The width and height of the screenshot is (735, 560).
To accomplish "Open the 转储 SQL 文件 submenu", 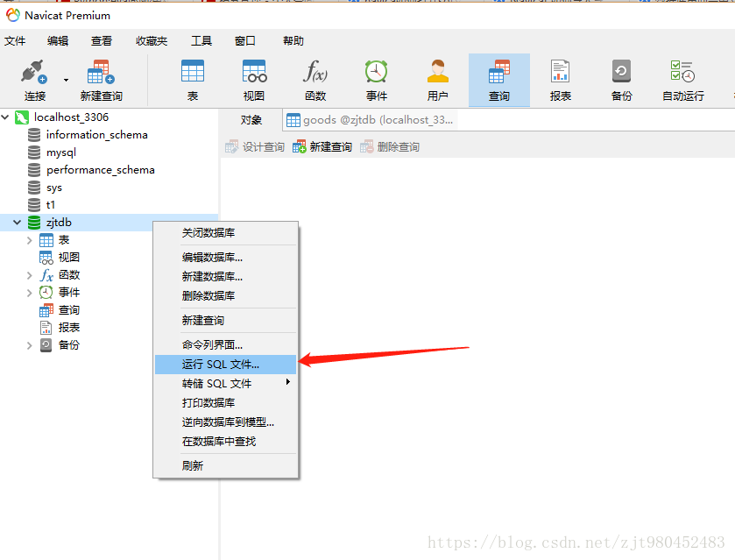I will coord(225,384).
